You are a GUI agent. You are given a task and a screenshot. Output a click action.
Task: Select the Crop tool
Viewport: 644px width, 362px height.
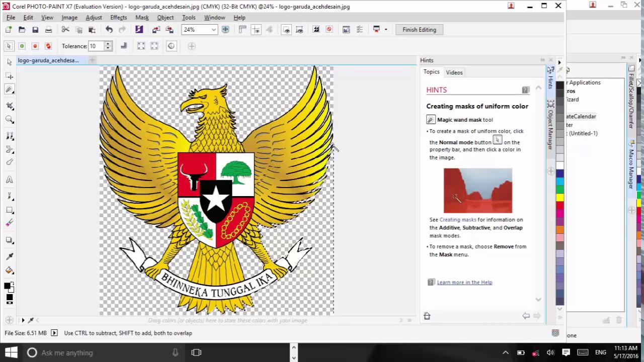point(9,106)
